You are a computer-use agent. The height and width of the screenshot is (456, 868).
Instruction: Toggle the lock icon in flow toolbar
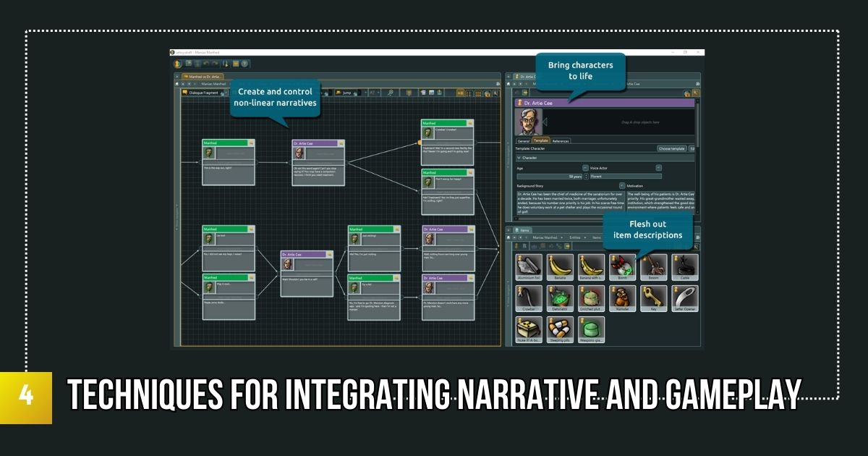pos(409,93)
